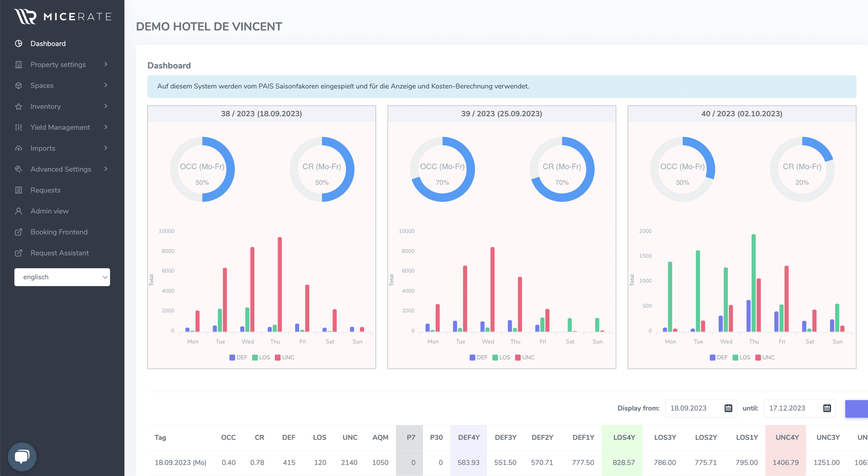
Task: Toggle LOS legend in week 39 chart
Action: click(501, 357)
